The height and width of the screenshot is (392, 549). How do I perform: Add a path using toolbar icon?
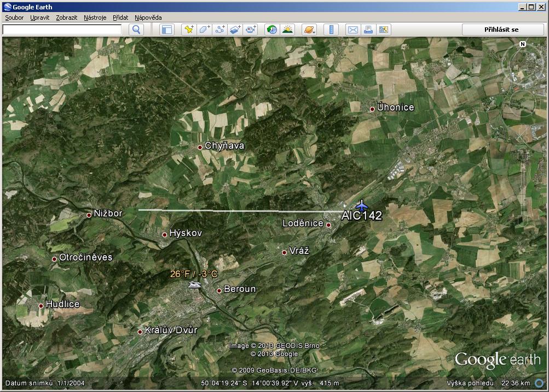[x=219, y=30]
